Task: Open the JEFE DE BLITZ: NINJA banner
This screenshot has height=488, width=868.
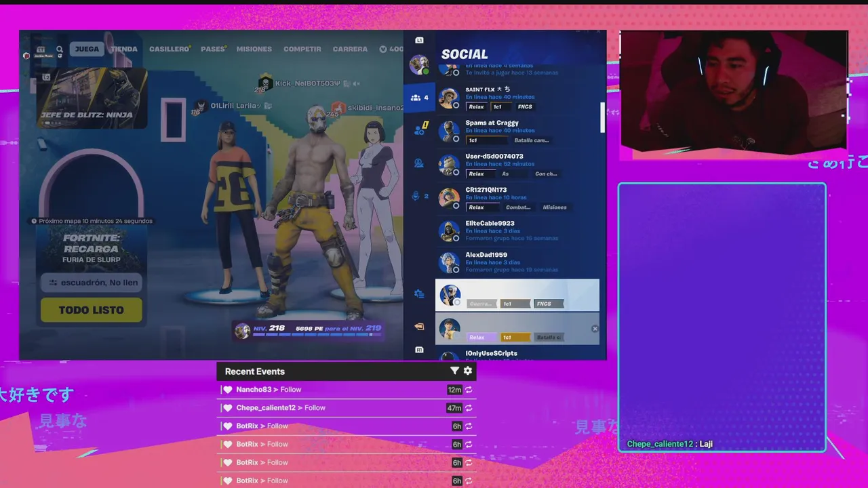Action: pos(92,97)
